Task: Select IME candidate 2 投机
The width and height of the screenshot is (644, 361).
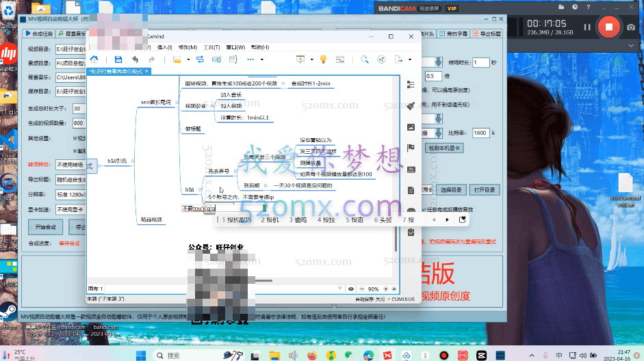Action: 270,220
